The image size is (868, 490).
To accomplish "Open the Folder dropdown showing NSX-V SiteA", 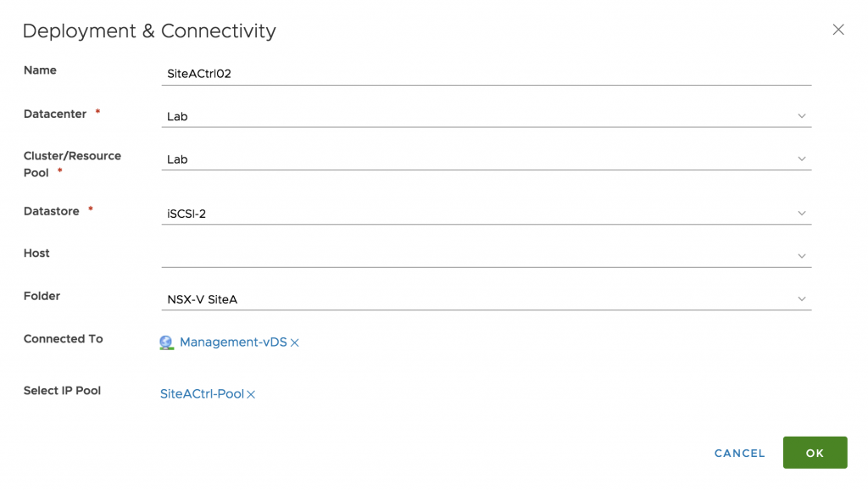I will (486, 299).
